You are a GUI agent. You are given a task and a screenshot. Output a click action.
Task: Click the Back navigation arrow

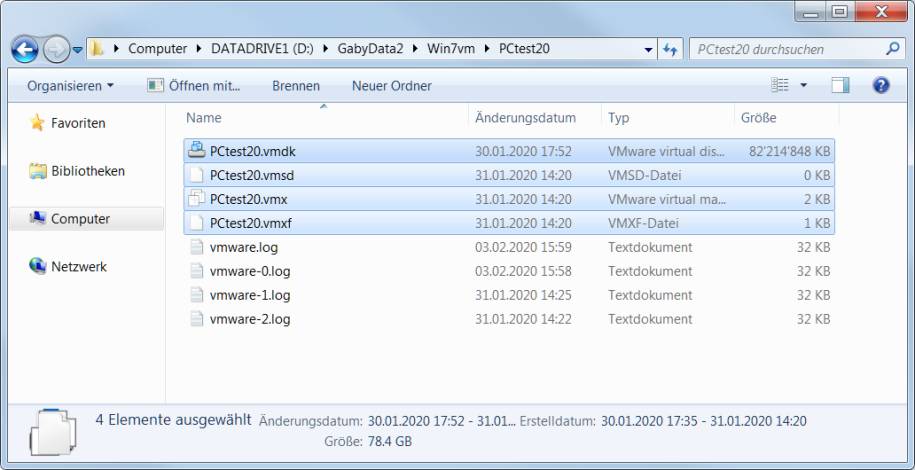coord(25,50)
